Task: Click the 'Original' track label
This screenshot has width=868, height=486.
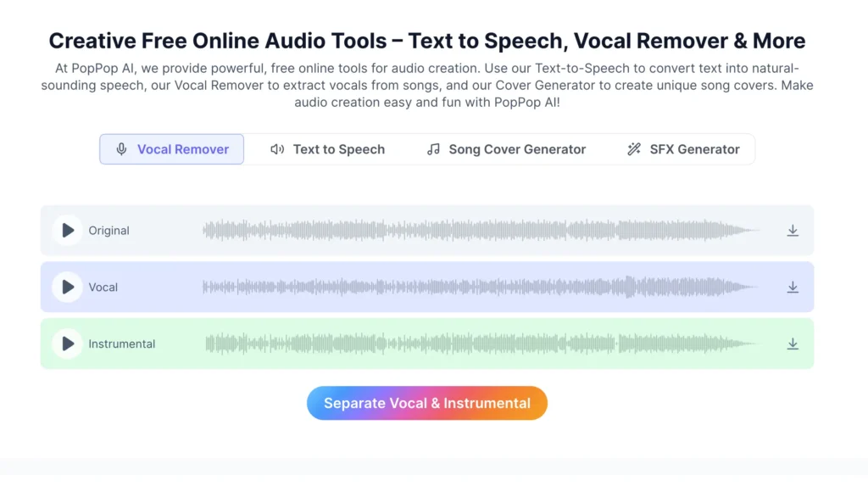Action: [108, 231]
